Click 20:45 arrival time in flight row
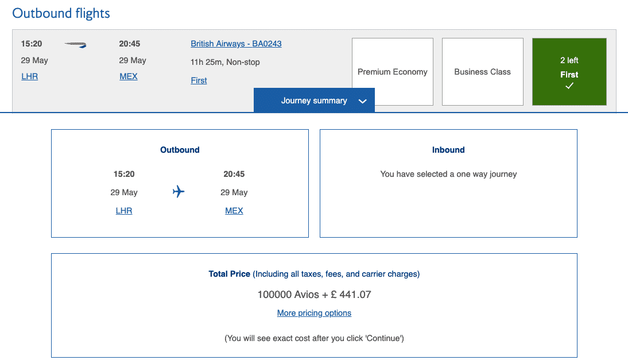This screenshot has height=364, width=628. coord(129,44)
